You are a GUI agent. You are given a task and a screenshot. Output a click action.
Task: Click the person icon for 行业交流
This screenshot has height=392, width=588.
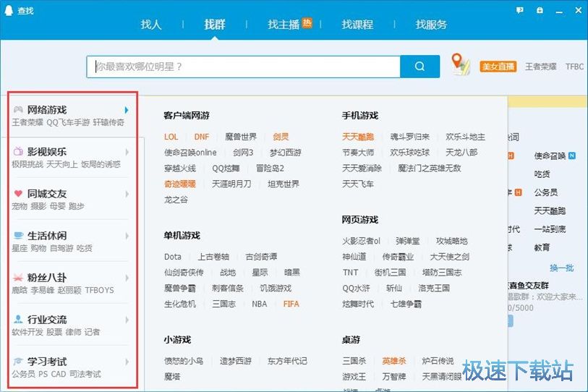(18, 319)
